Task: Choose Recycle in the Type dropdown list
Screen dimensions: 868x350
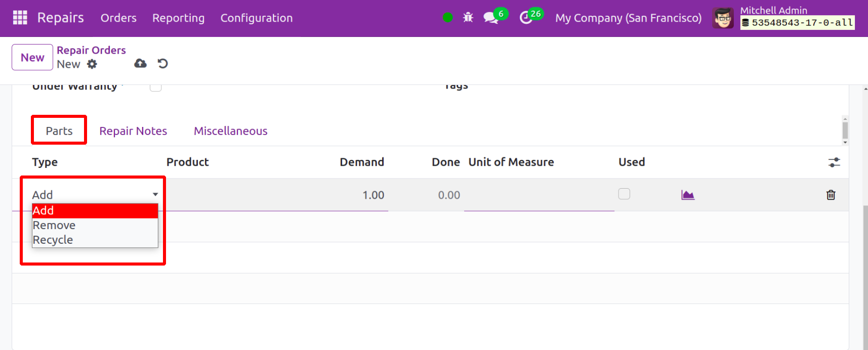Action: [95, 240]
